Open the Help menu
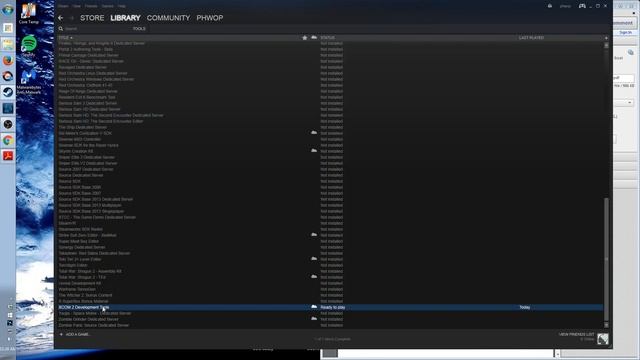This screenshot has width=640, height=360. (122, 6)
